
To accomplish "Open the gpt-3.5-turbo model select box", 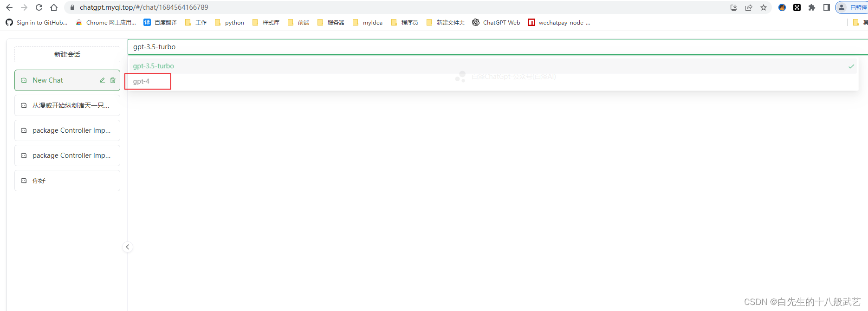I will pyautogui.click(x=498, y=47).
